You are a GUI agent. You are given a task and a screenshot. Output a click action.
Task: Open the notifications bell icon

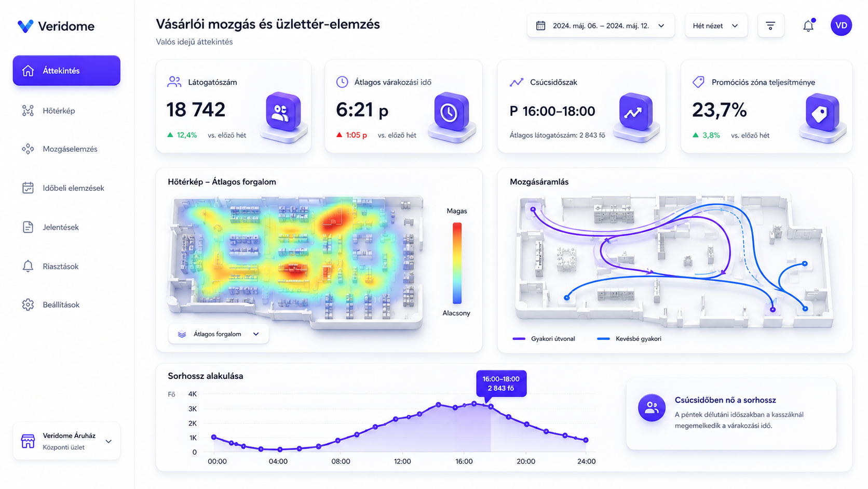pos(808,25)
